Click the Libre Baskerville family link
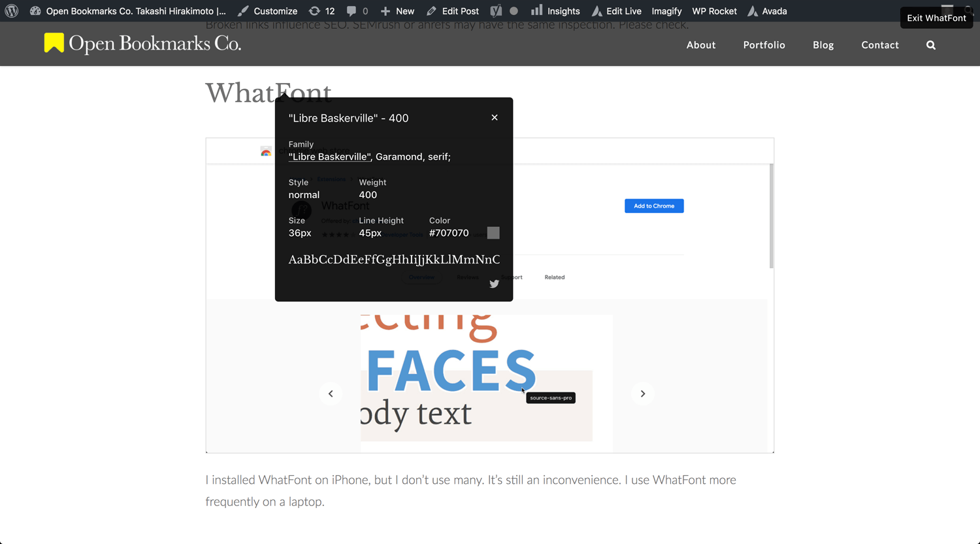 click(x=330, y=157)
